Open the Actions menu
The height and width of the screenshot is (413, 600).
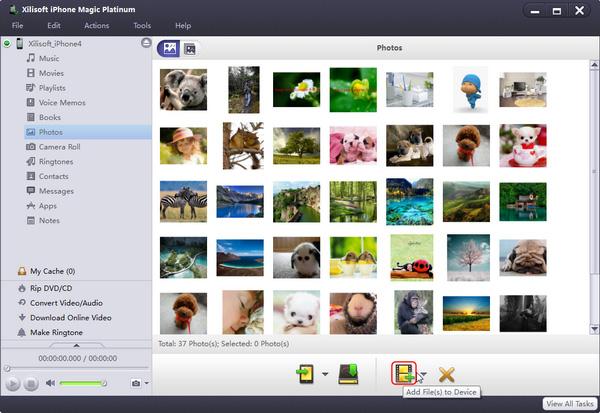[x=97, y=25]
